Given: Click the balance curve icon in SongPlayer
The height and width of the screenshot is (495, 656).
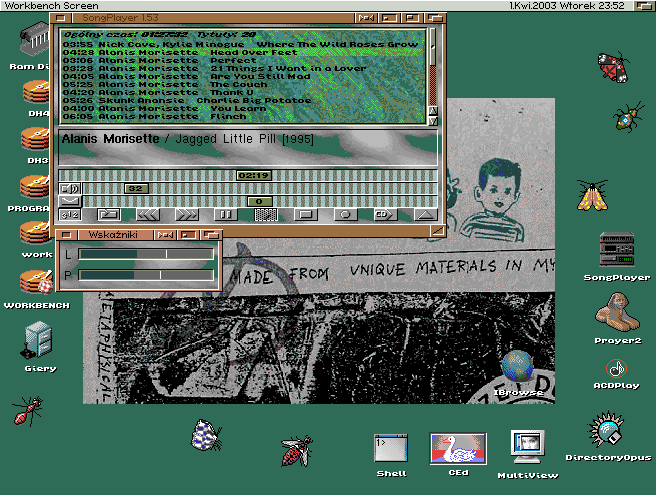Looking at the screenshot, I should pos(70,201).
